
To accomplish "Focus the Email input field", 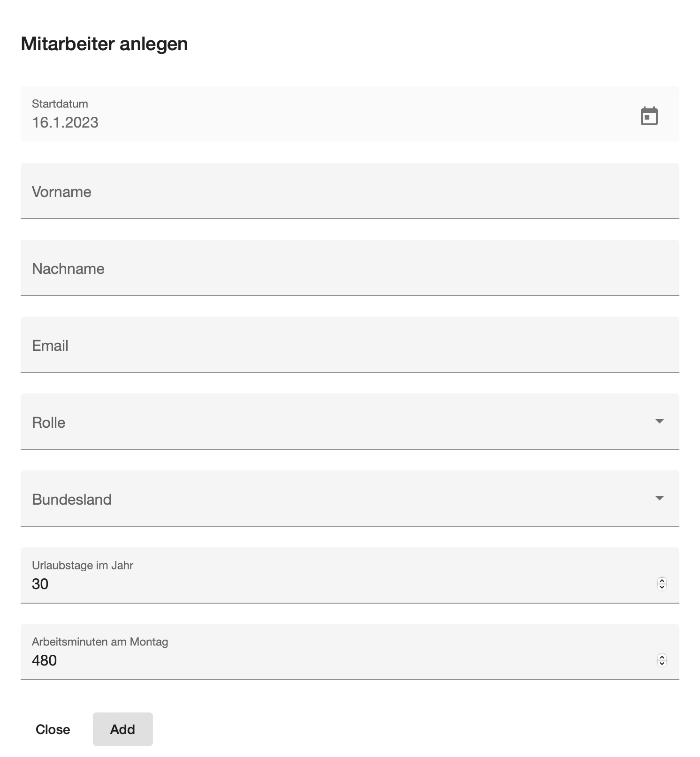I will pos(350,345).
